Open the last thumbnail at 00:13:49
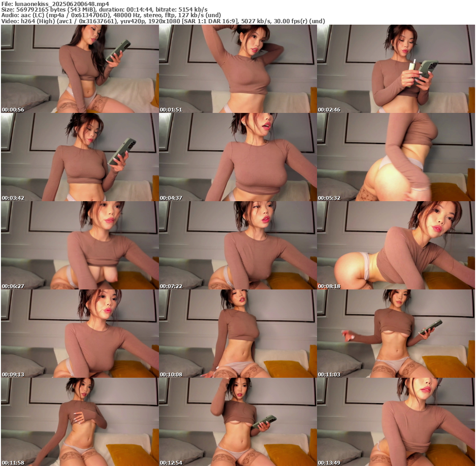 (396, 422)
